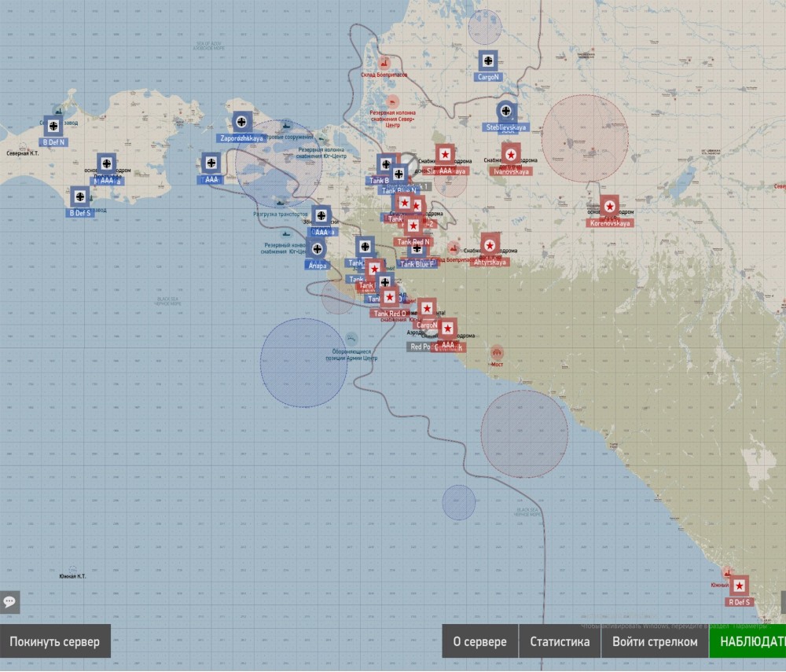Image resolution: width=786 pixels, height=672 pixels.
Task: Click Покинуть сервер to leave server
Action: click(x=55, y=641)
